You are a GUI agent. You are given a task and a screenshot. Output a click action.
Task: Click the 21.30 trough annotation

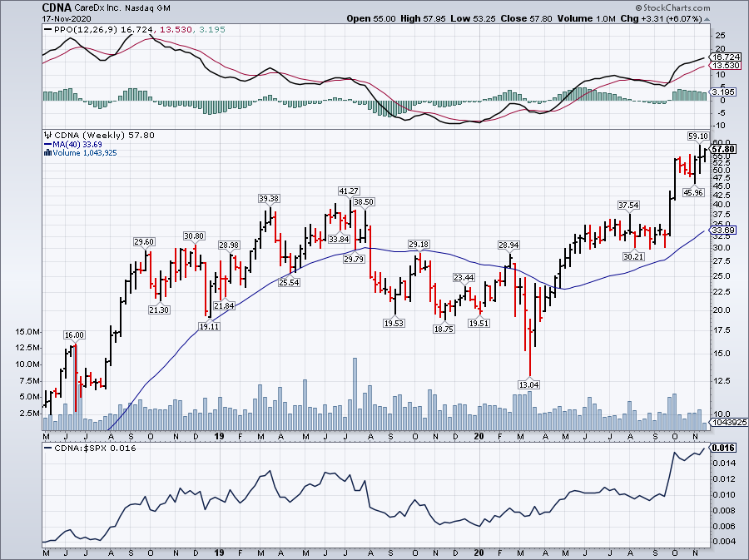coord(159,310)
